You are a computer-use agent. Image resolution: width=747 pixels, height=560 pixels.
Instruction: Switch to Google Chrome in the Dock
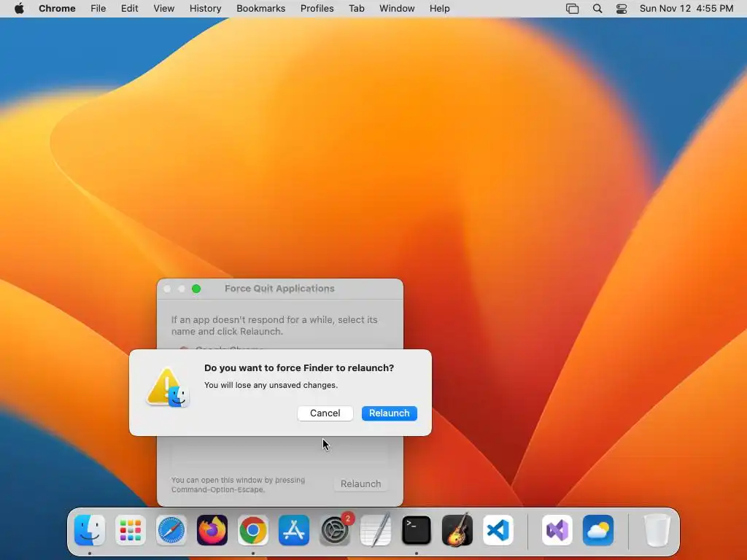[253, 530]
